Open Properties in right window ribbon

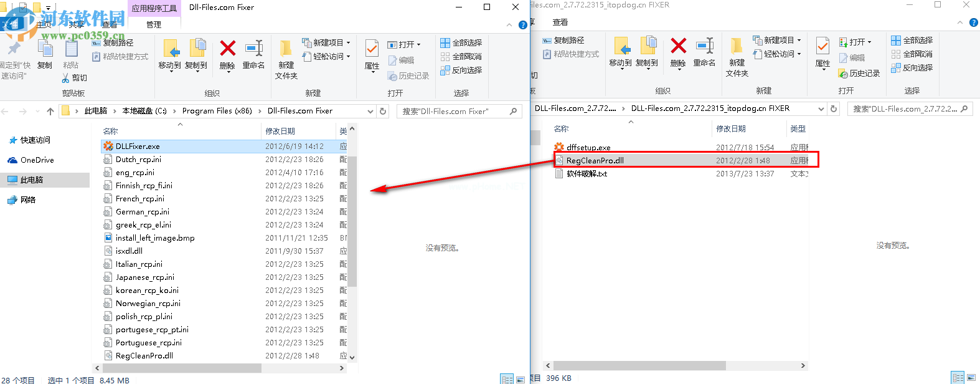pyautogui.click(x=822, y=52)
